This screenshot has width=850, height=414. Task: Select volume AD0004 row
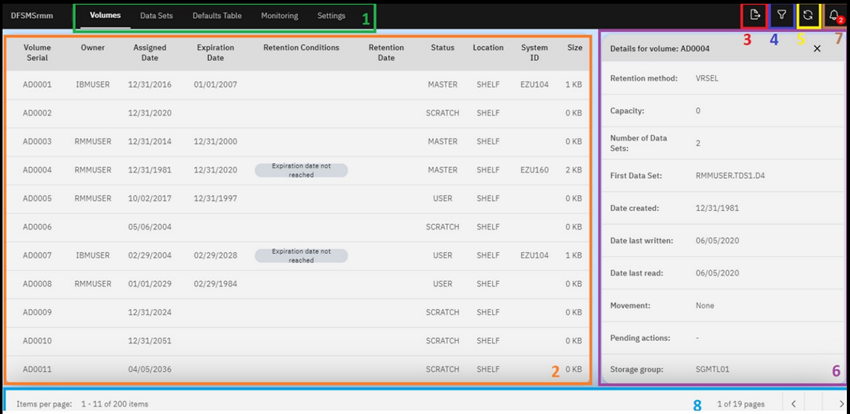[x=297, y=170]
